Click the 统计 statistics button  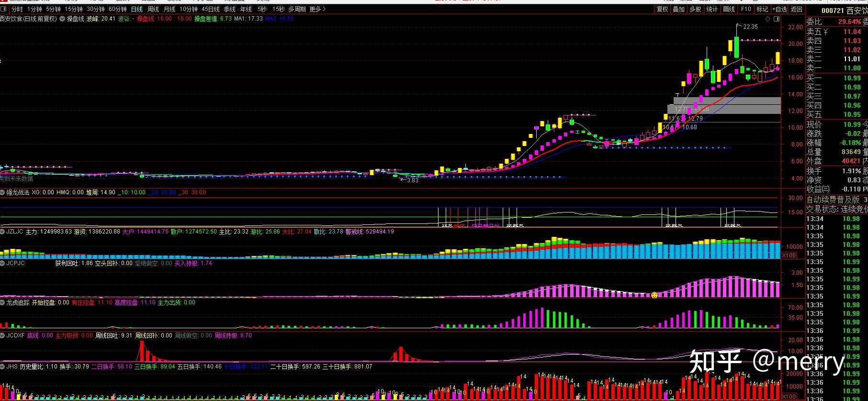tap(712, 10)
